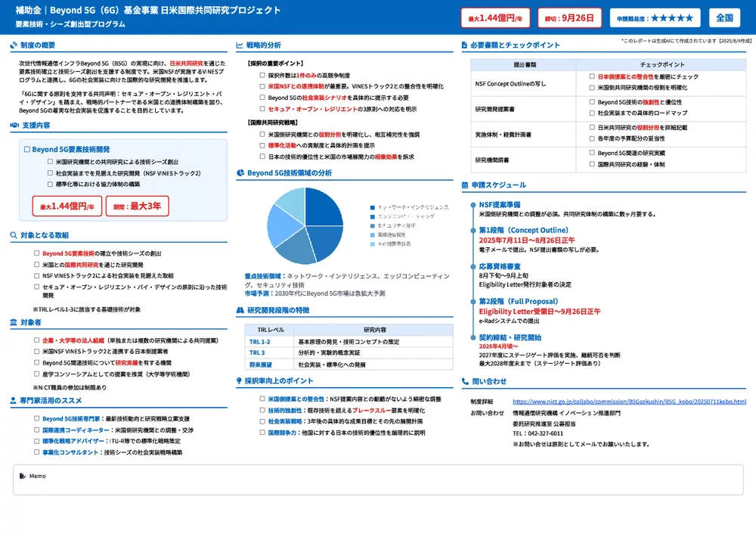This screenshot has width=756, height=534.
Task: Click the 実施体制・経費計画書 table cell
Action: (x=523, y=135)
